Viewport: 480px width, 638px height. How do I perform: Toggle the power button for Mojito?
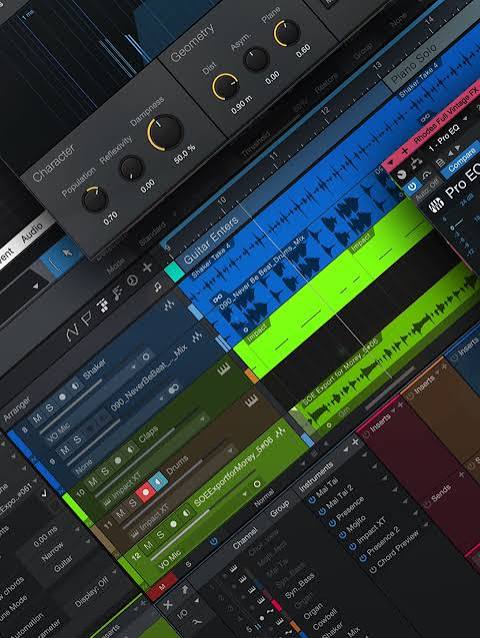click(x=343, y=535)
